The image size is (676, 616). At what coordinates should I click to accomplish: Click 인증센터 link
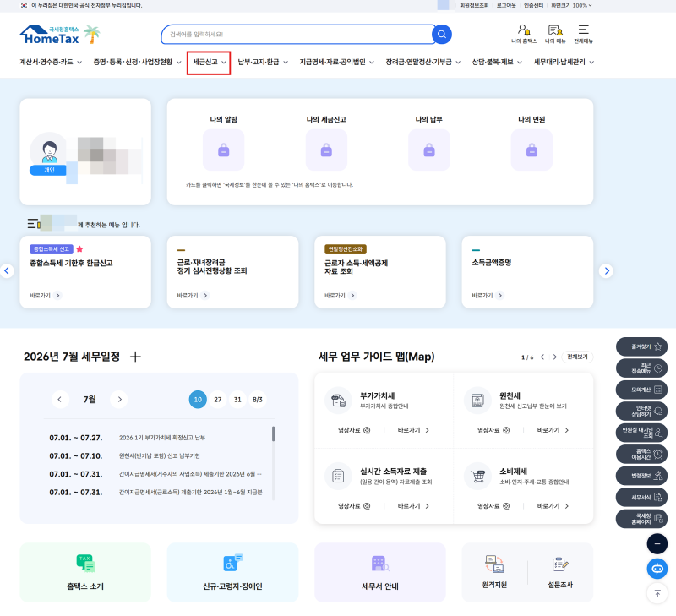(x=533, y=5)
